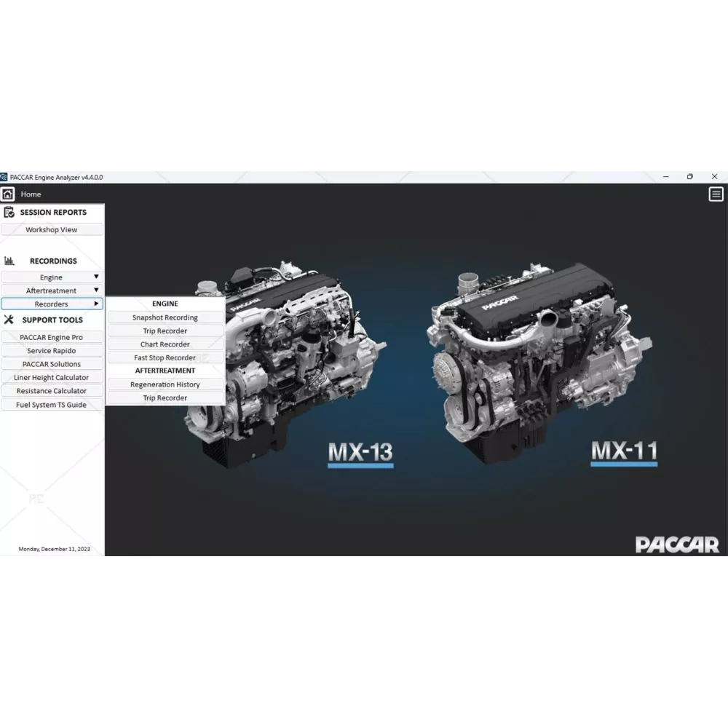Launch PACCAR Engine Pro
The image size is (728, 728).
[52, 337]
